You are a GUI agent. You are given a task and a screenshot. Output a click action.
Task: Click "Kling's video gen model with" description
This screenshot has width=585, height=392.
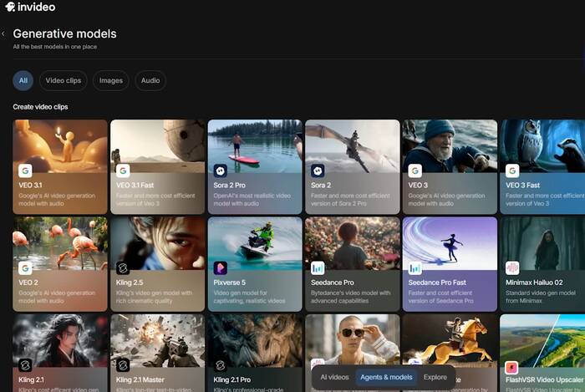154,293
